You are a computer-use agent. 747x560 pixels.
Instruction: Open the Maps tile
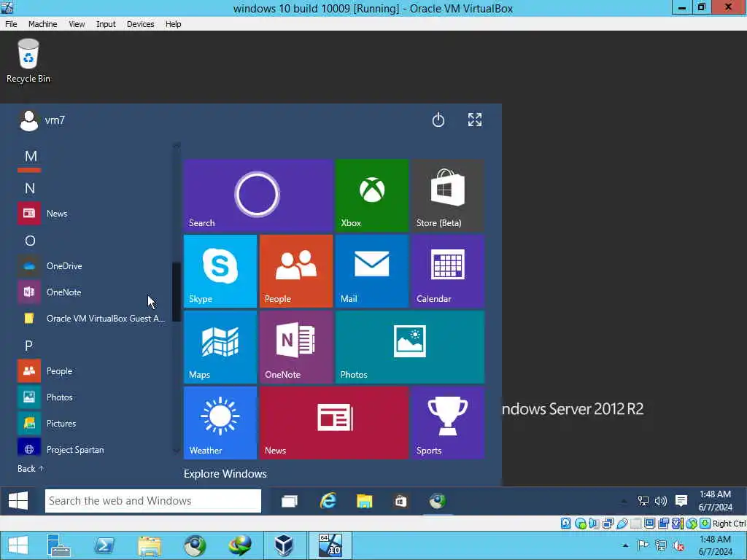pos(220,347)
